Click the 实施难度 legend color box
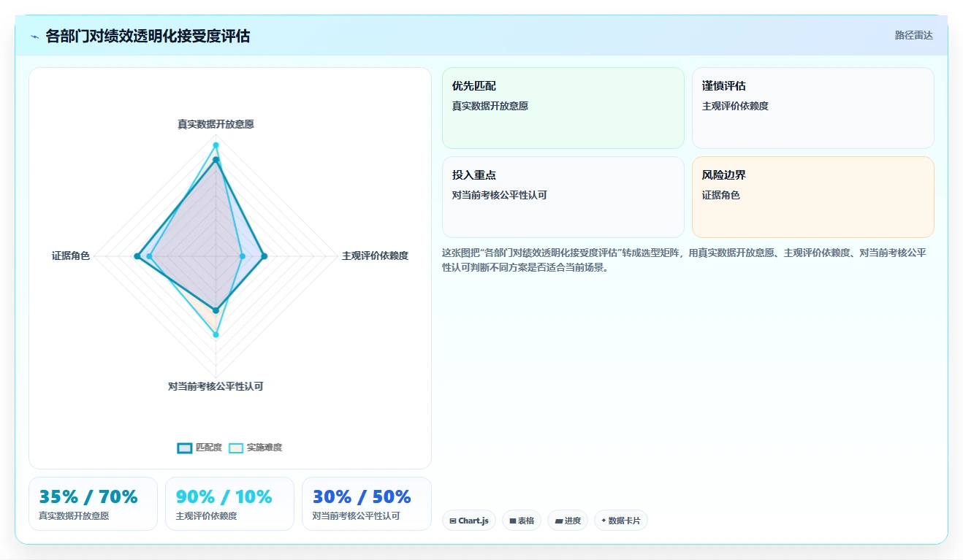963x560 pixels. coord(236,448)
